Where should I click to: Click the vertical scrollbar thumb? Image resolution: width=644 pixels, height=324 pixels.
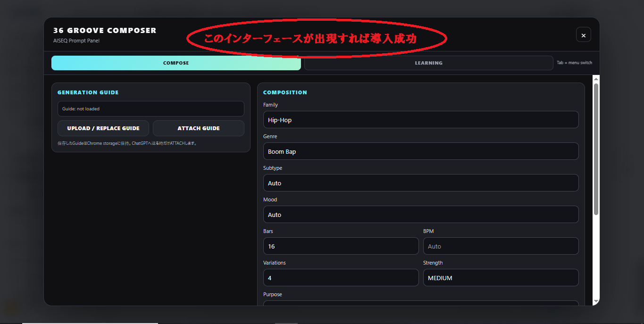pos(596,149)
